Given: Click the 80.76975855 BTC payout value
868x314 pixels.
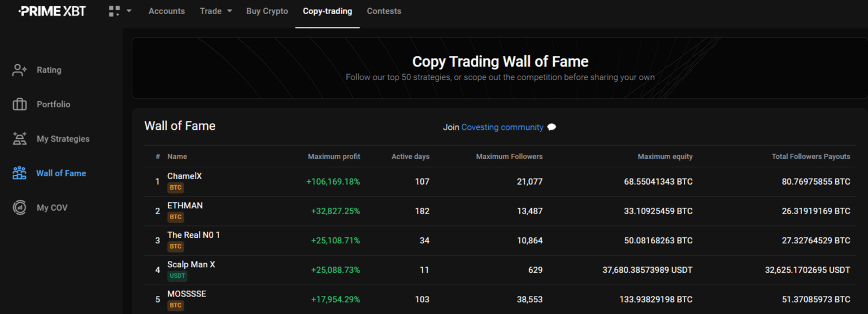Looking at the screenshot, I should click(x=816, y=182).
